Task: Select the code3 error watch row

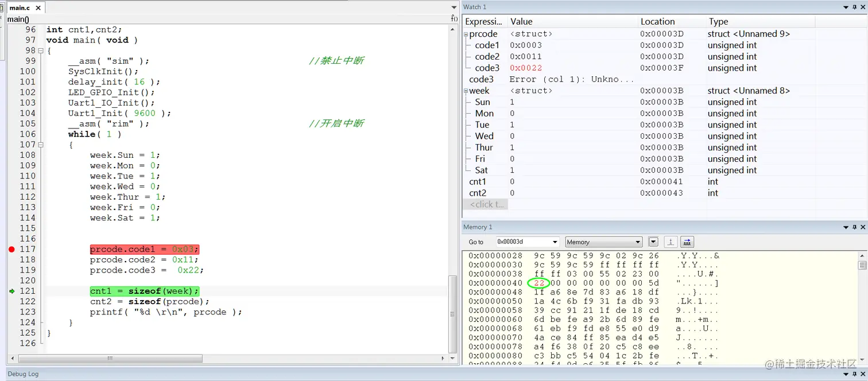Action: [x=664, y=80]
